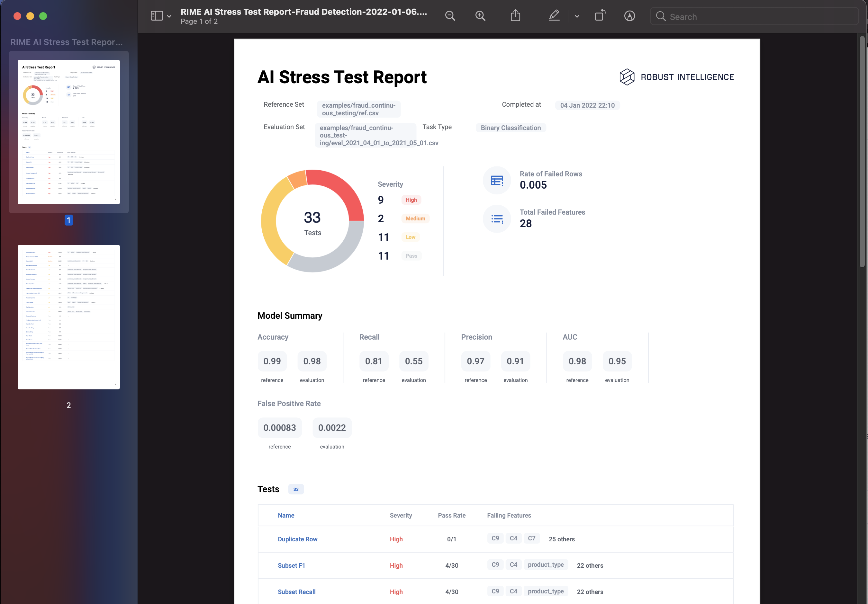868x604 pixels.
Task: Click the 0/1 pass rate value
Action: tap(451, 539)
